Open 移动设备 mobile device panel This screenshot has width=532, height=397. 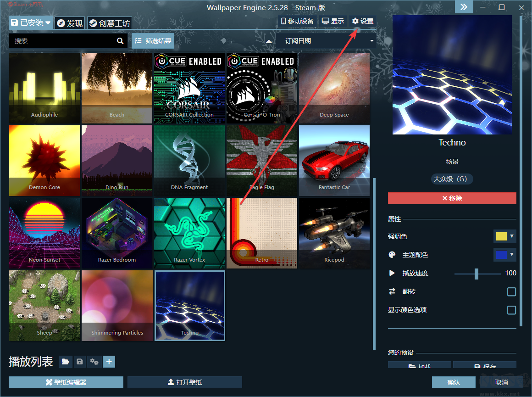[x=297, y=21]
